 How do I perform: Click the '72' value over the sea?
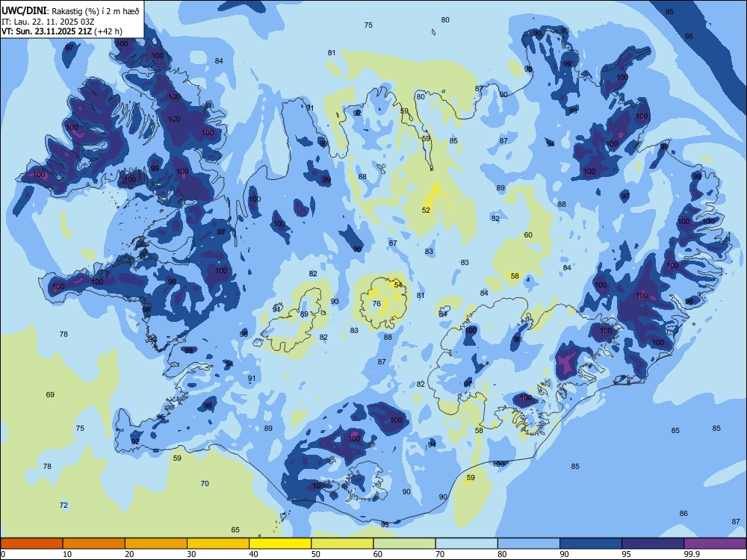pyautogui.click(x=63, y=505)
